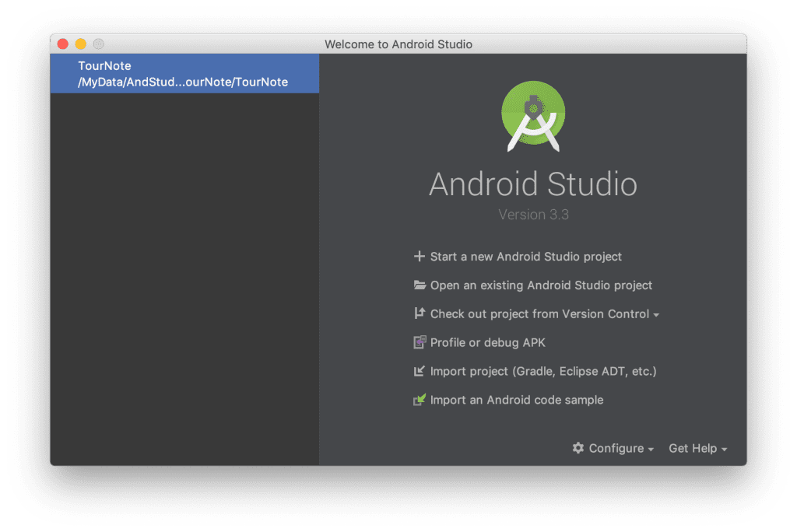Start a new Android Studio project

[525, 257]
